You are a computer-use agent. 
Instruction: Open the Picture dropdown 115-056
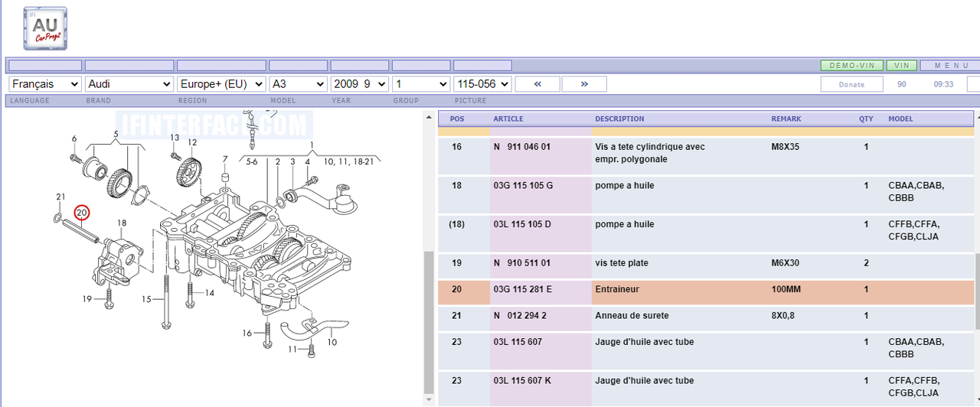point(482,84)
